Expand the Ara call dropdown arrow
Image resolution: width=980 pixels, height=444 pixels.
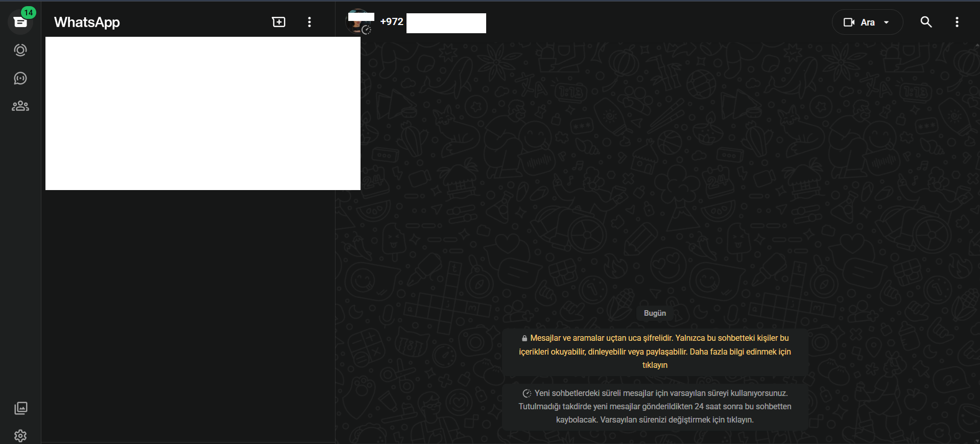click(x=887, y=22)
